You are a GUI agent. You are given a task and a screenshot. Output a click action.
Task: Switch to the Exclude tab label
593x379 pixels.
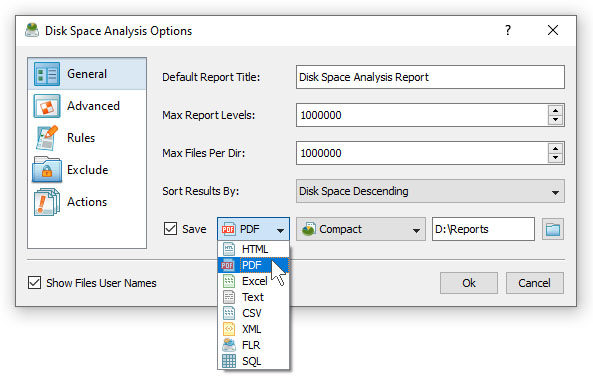[x=87, y=169]
